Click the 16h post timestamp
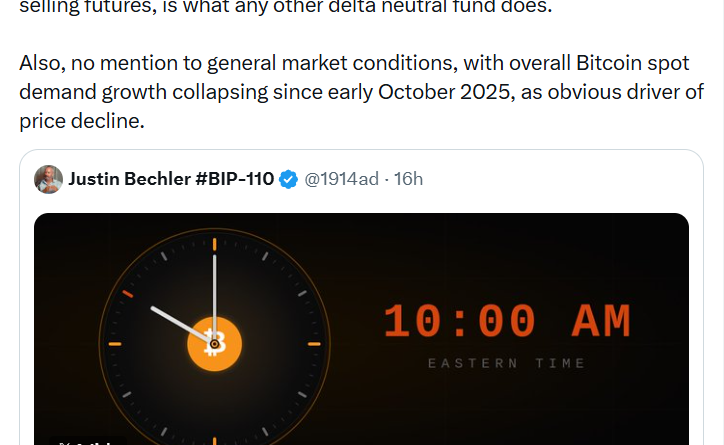This screenshot has width=724, height=445. pyautogui.click(x=409, y=179)
